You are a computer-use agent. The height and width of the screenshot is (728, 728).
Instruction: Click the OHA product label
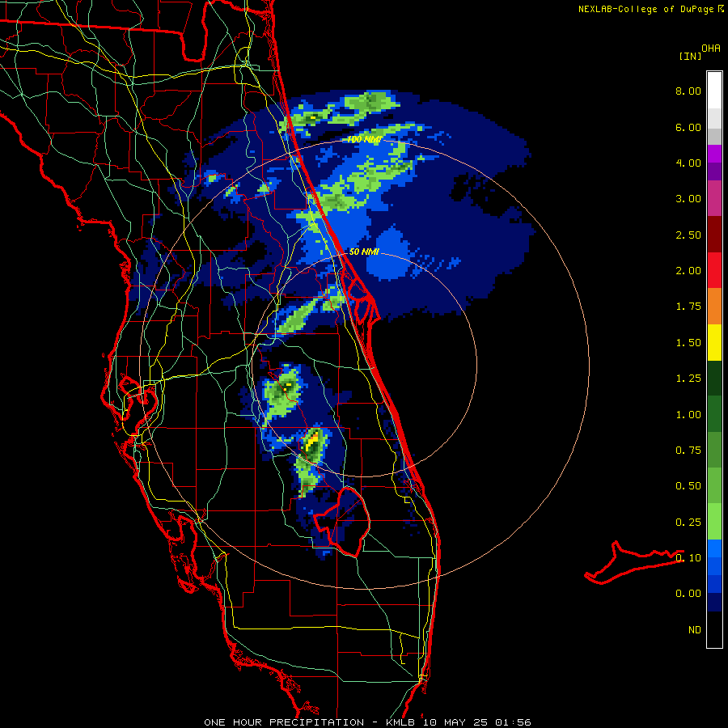(x=711, y=49)
